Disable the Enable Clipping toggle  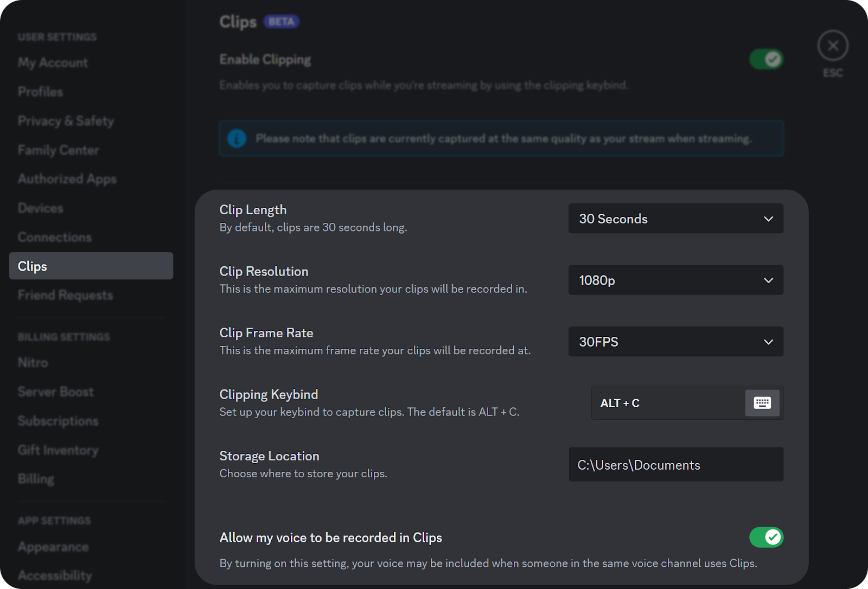point(766,59)
